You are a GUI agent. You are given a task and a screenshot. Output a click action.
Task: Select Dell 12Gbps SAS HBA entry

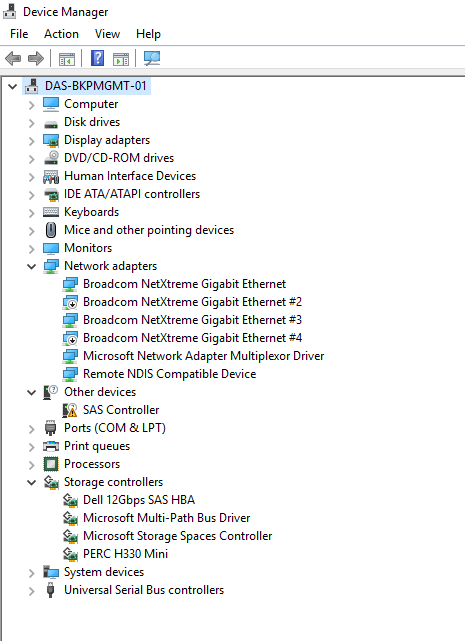139,500
